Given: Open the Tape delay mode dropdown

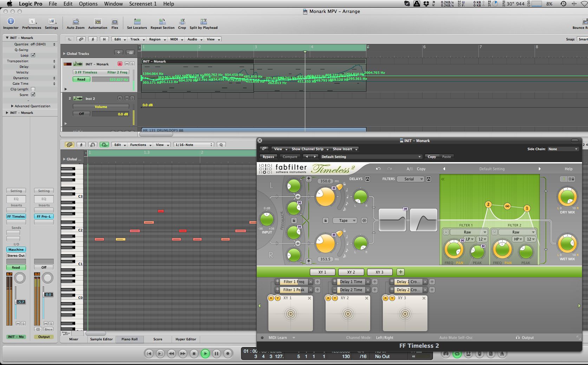Looking at the screenshot, I should [x=345, y=220].
